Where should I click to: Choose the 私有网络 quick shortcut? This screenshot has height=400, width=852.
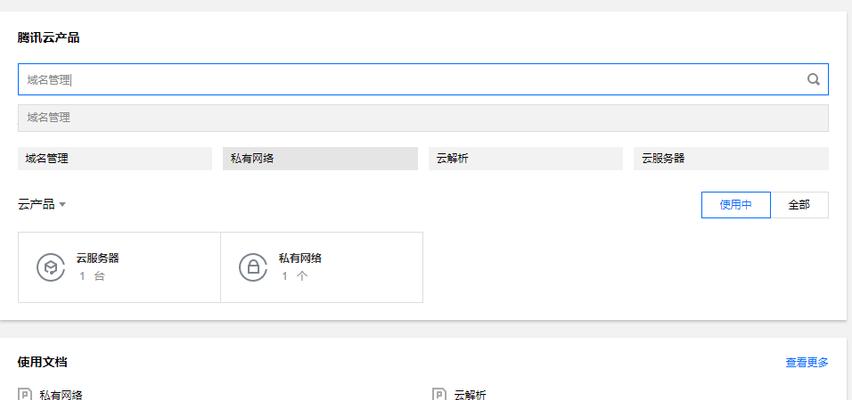(320, 159)
